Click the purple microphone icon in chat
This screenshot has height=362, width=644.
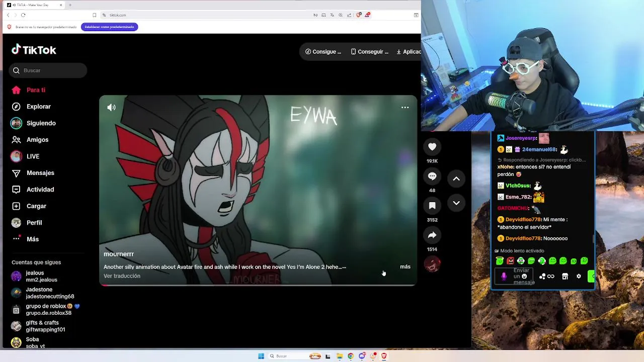click(504, 277)
